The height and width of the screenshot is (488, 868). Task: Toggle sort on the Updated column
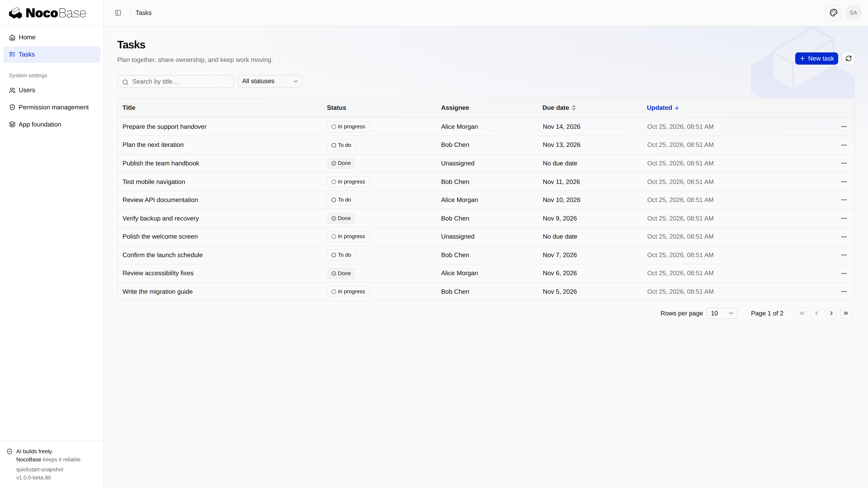[663, 108]
